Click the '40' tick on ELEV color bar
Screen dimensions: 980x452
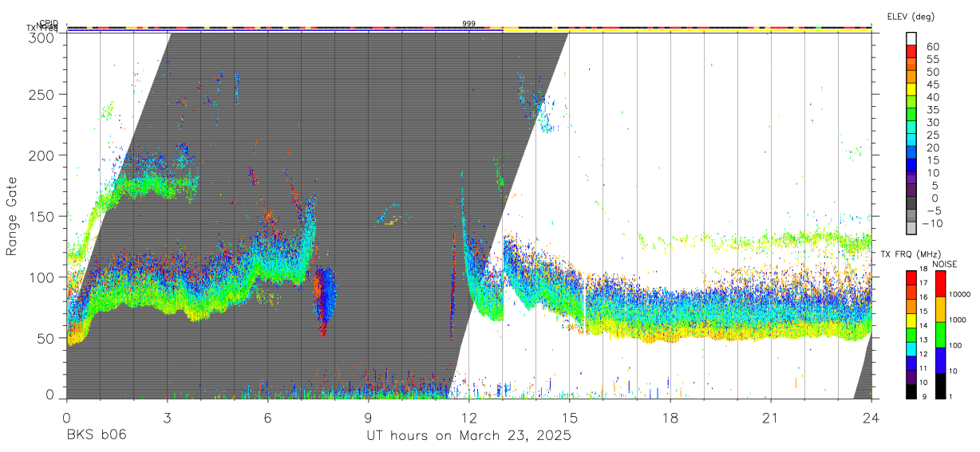click(x=932, y=97)
